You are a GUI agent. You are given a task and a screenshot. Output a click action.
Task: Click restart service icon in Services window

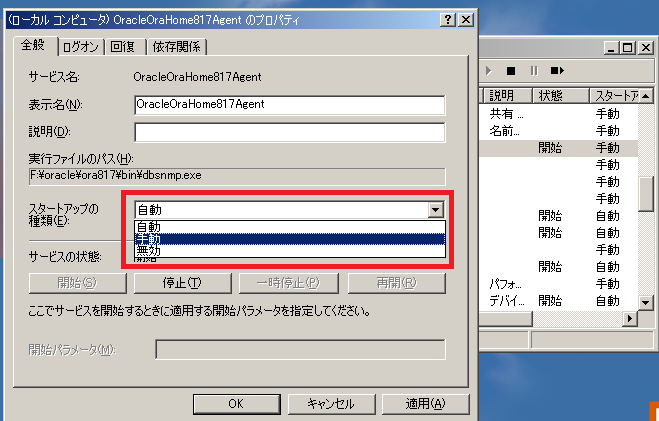557,71
